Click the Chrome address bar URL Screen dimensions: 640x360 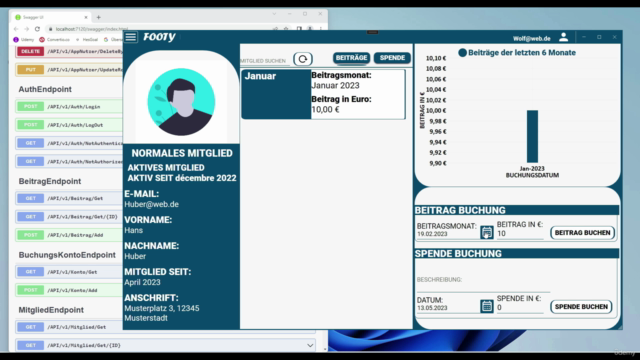pyautogui.click(x=92, y=29)
